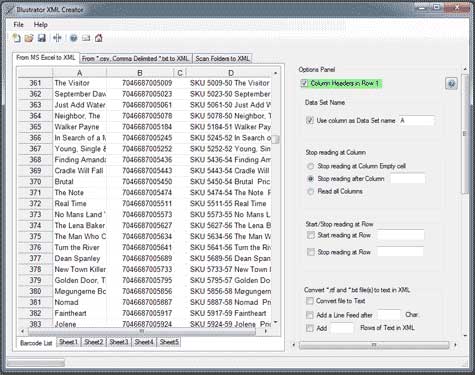This screenshot has width=475, height=375.
Task: Open the Help menu
Action: (x=41, y=25)
